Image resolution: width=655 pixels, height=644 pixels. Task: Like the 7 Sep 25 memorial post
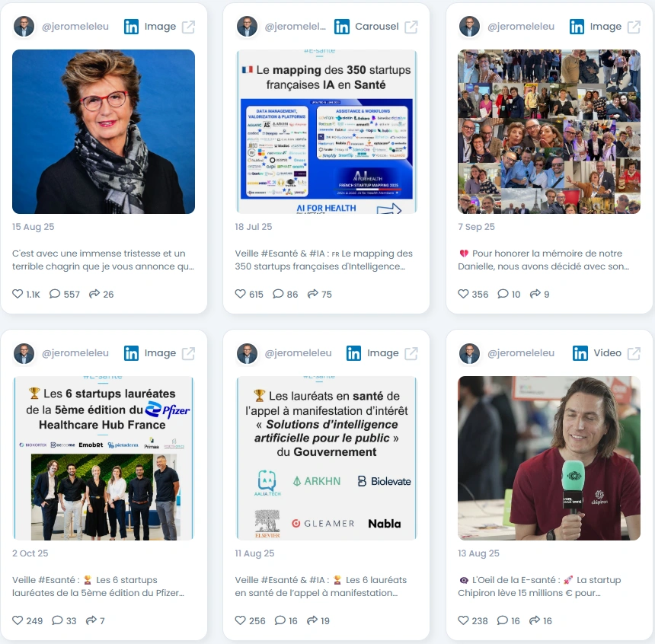point(463,294)
